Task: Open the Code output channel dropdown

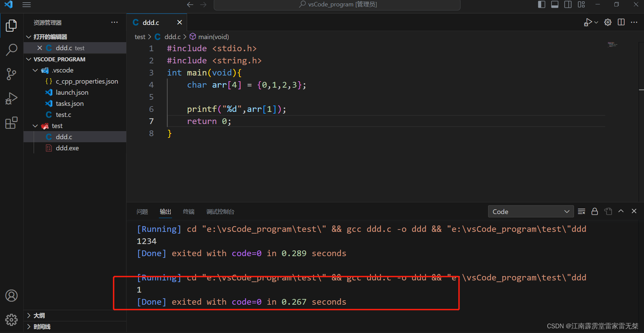Action: 531,212
